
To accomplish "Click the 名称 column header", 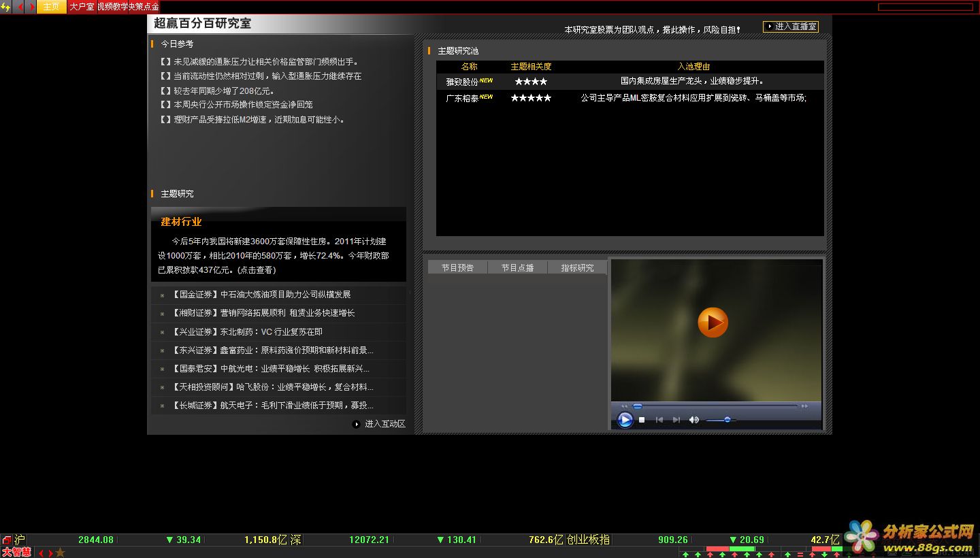I will point(470,67).
